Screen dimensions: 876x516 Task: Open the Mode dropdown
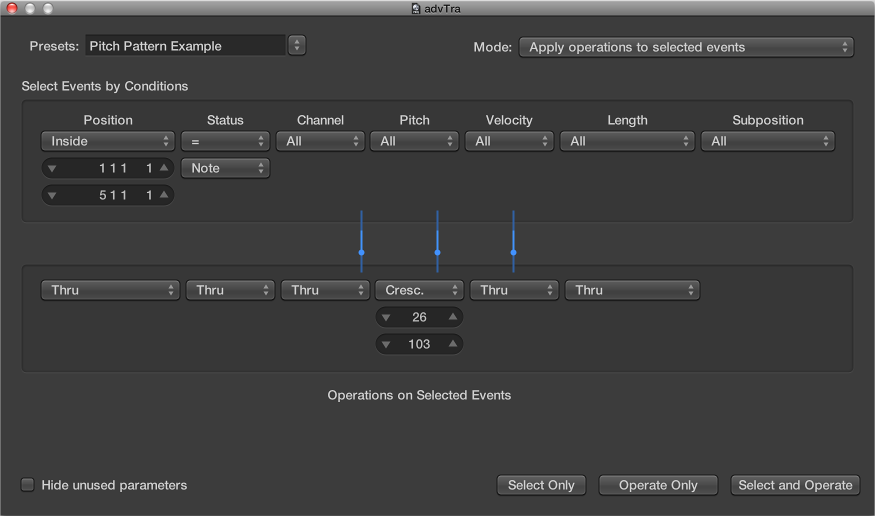[x=686, y=47]
